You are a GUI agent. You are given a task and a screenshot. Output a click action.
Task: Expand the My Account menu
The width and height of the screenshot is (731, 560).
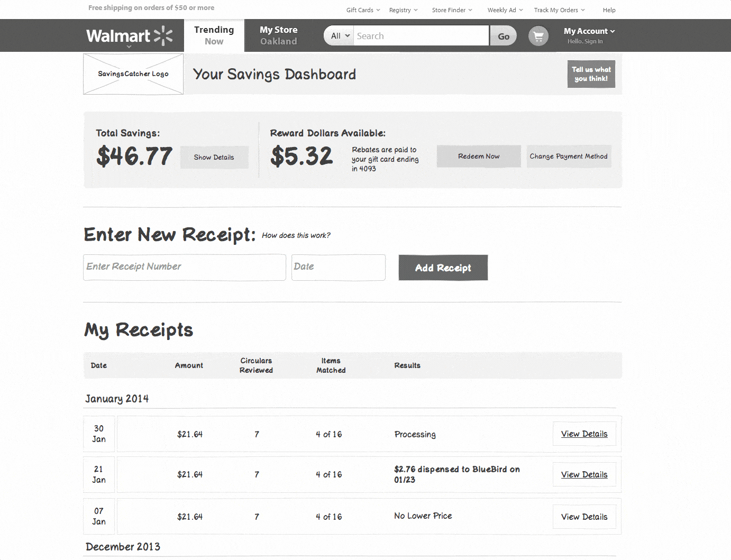589,31
